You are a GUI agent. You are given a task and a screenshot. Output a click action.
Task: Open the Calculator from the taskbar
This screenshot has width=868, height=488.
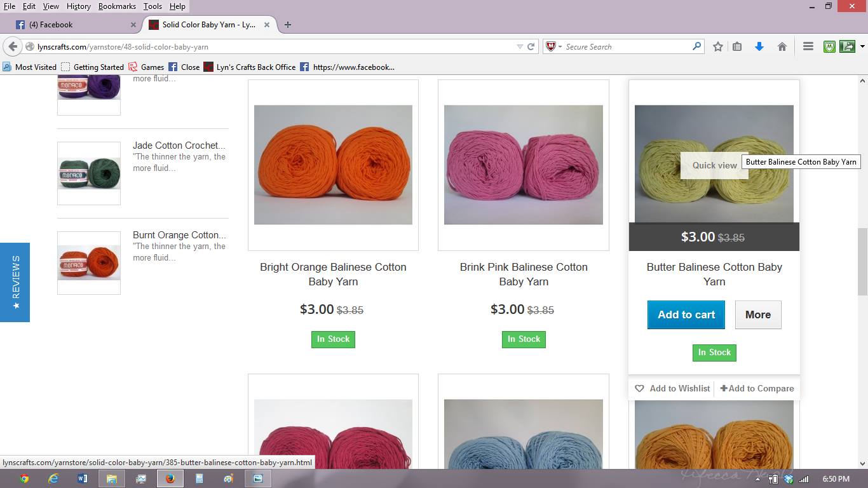click(x=199, y=478)
